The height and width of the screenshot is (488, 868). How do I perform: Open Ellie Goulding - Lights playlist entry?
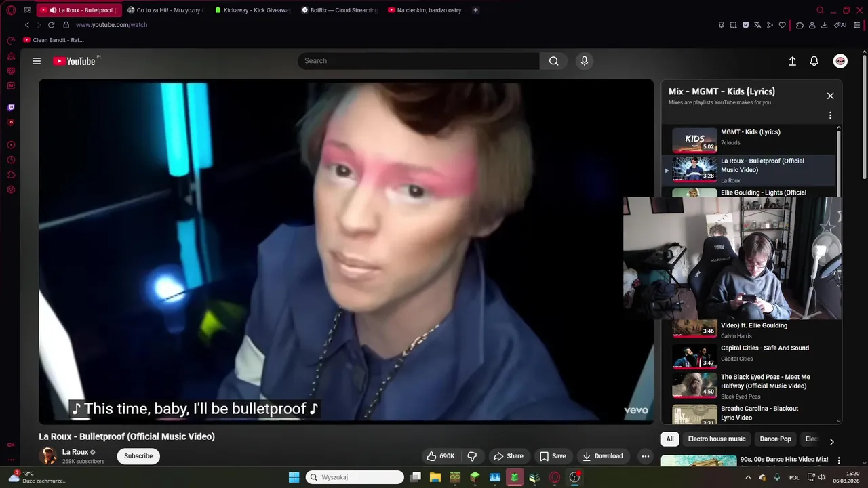click(x=764, y=192)
